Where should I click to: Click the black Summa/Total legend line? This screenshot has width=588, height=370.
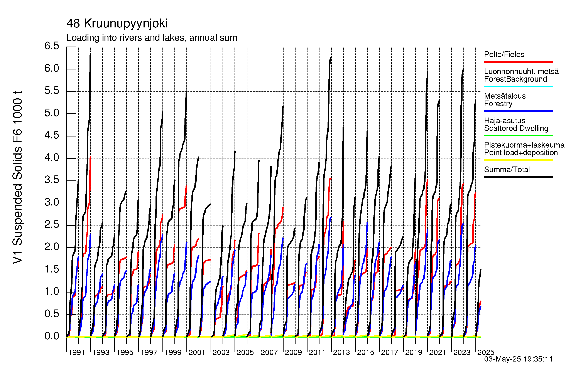518,177
